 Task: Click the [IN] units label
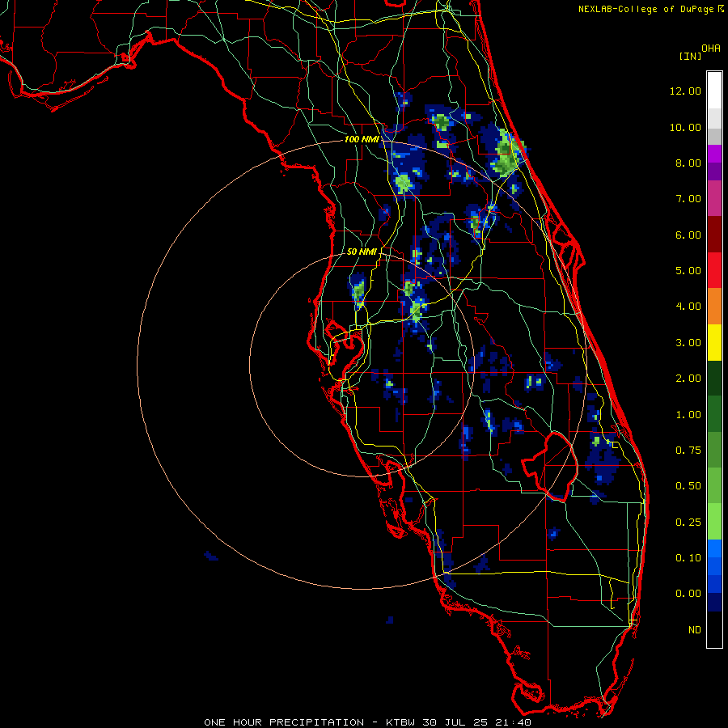[x=691, y=56]
